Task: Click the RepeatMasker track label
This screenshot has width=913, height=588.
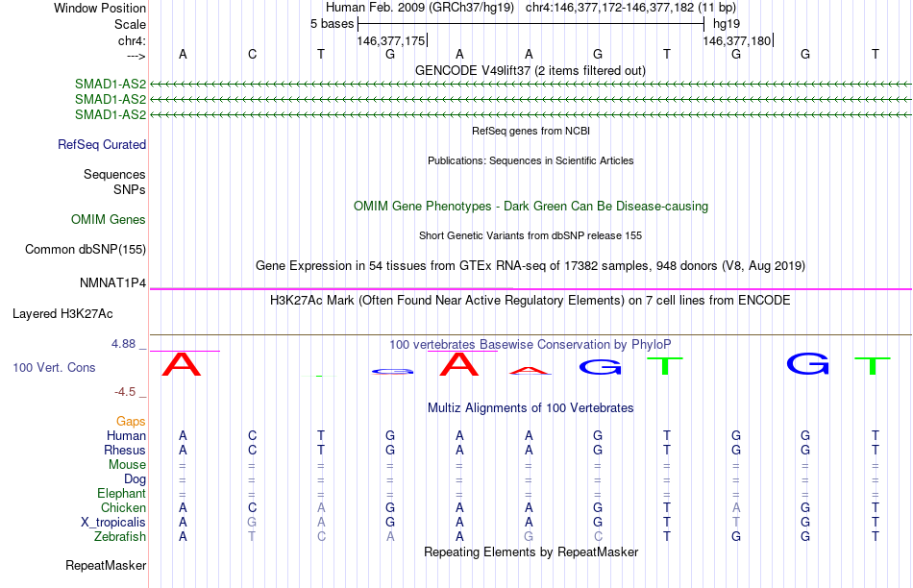Action: [x=106, y=565]
